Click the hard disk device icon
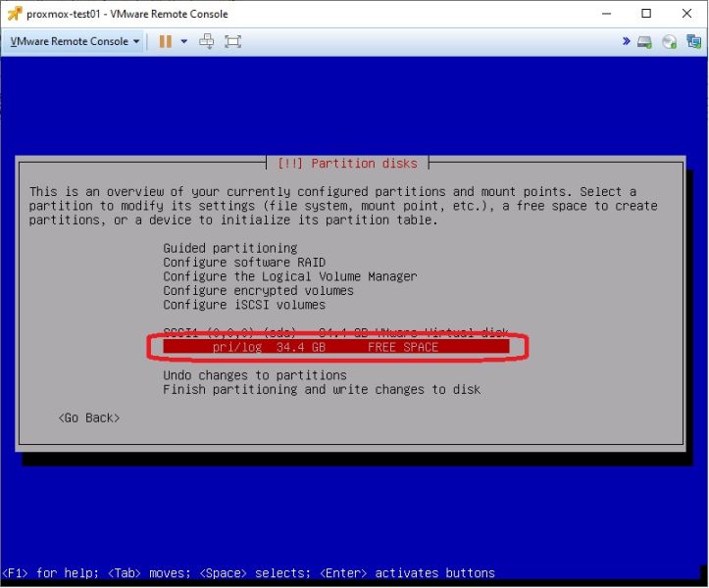Viewport: 709px width, 588px height. coord(645,42)
